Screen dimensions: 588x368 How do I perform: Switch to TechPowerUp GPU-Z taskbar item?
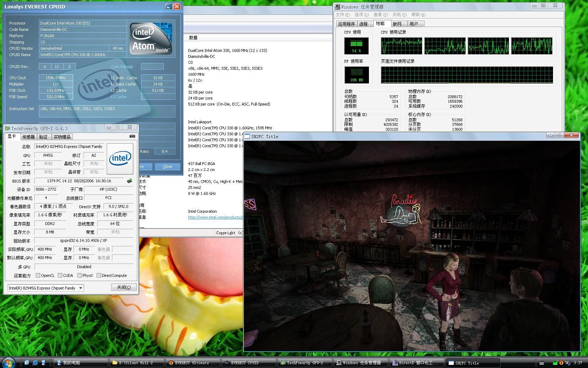coord(305,363)
